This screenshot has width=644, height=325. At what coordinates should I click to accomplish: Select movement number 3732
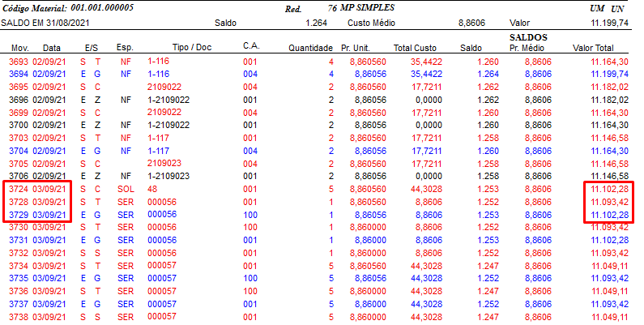[x=19, y=253]
